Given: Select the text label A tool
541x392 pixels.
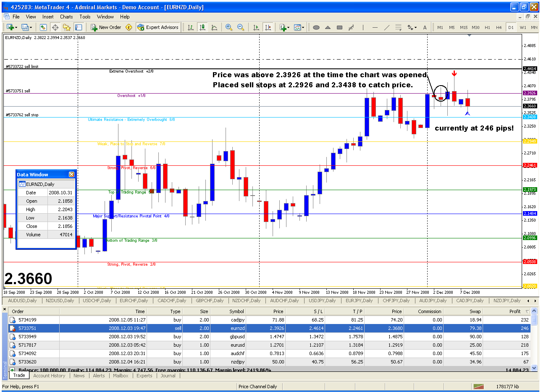Looking at the screenshot, I should tap(425, 27).
